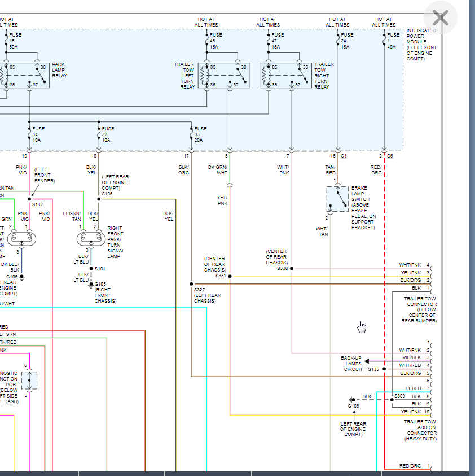Click the Integrated Power Module label
This screenshot has height=476, width=475.
click(421, 44)
